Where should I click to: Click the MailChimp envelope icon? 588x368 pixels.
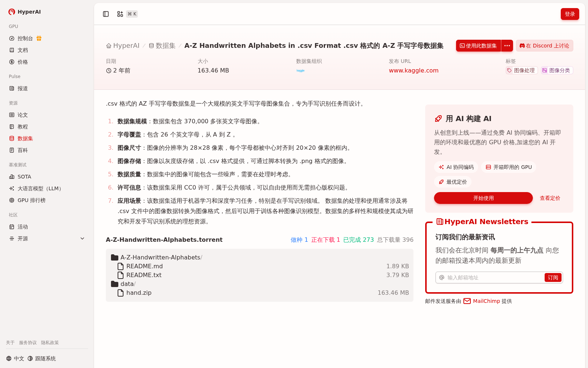tap(467, 301)
